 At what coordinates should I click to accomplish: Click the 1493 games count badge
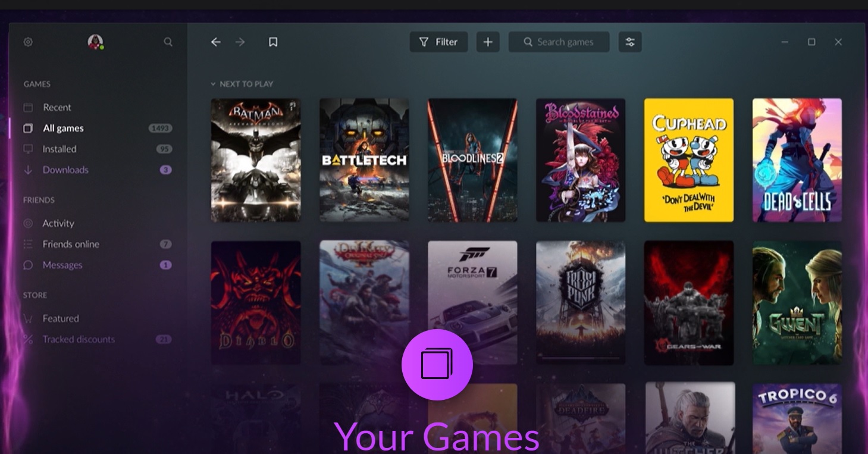[x=160, y=129]
